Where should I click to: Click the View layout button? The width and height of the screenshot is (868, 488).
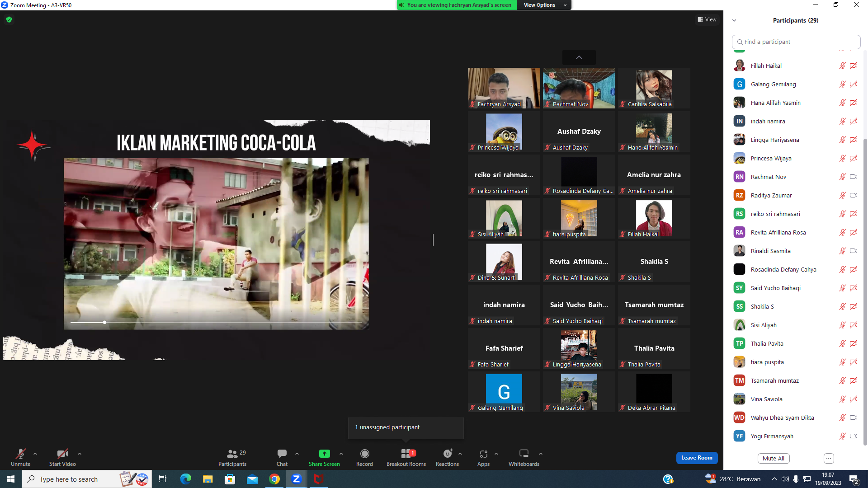tap(707, 19)
